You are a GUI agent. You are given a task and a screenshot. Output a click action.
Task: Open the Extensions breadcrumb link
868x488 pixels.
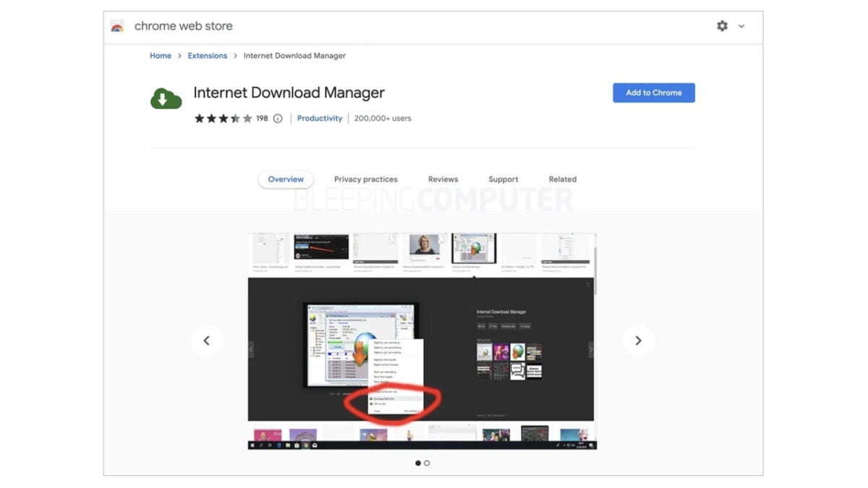[x=208, y=56]
